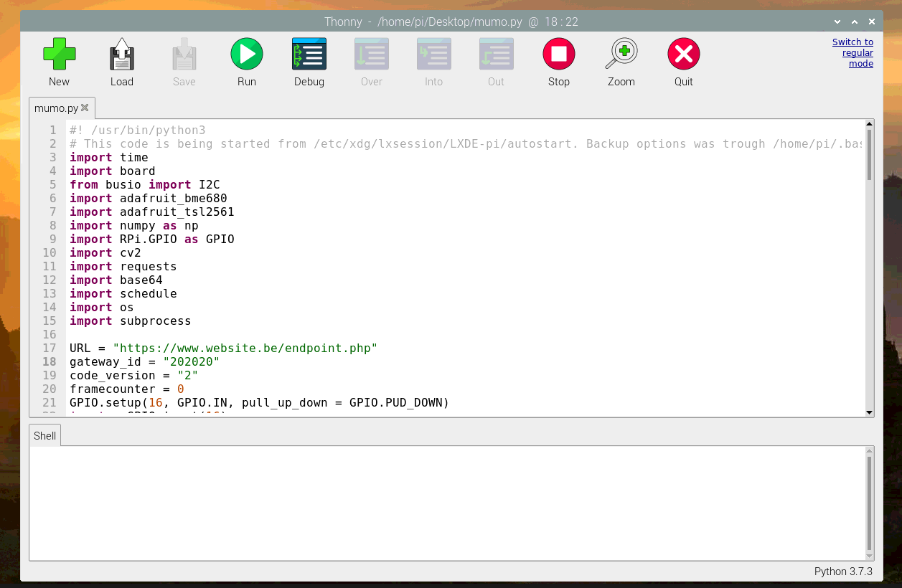Quit Thonny using the red X icon
Image resolution: width=902 pixels, height=588 pixels.
pyautogui.click(x=683, y=54)
